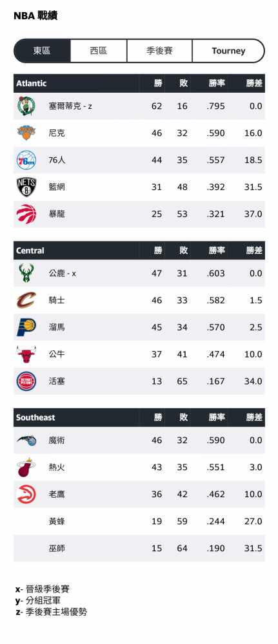Select the Brooklyn Nets logo
This screenshot has width=278, height=644.
pyautogui.click(x=26, y=187)
